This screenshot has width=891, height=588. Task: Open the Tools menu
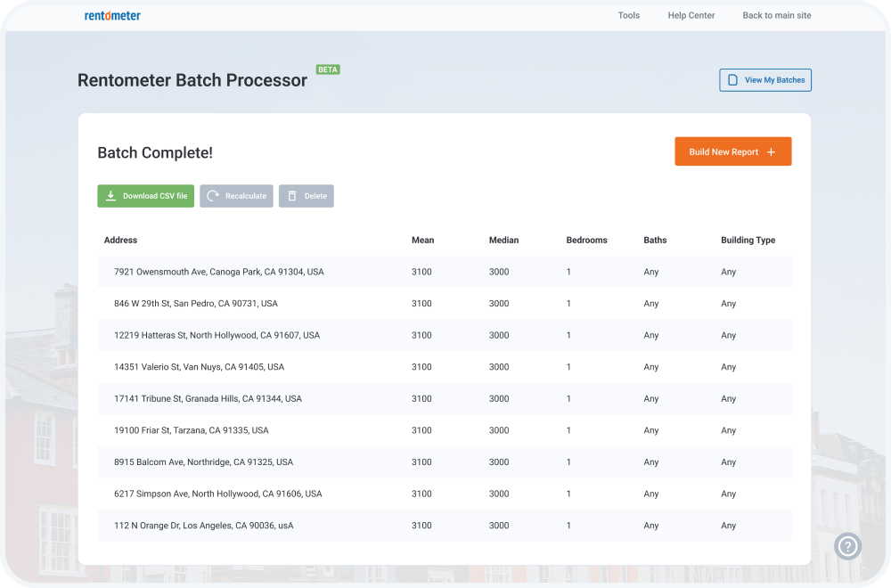pos(629,15)
